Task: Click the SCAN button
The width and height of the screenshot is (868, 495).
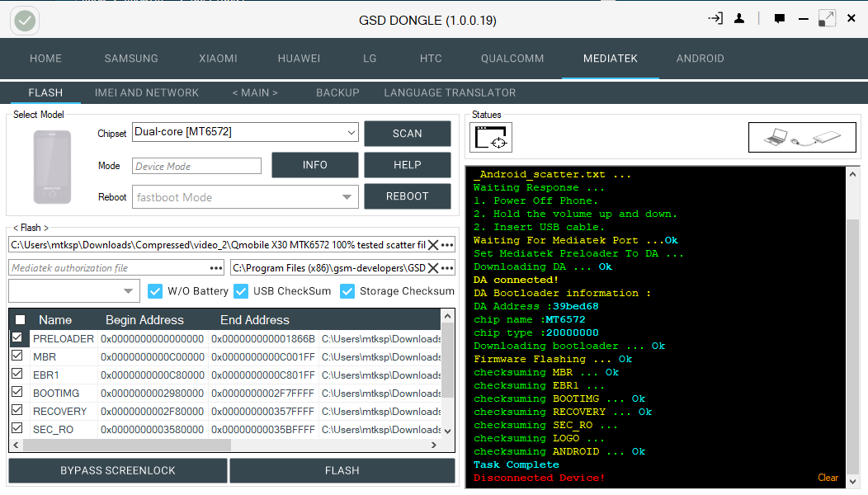Action: (408, 134)
